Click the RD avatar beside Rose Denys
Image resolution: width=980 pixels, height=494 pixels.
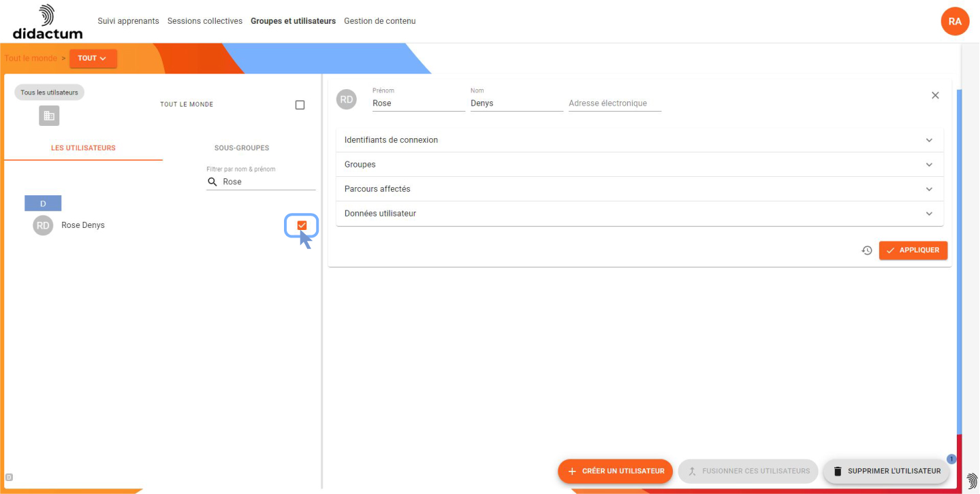coord(43,225)
